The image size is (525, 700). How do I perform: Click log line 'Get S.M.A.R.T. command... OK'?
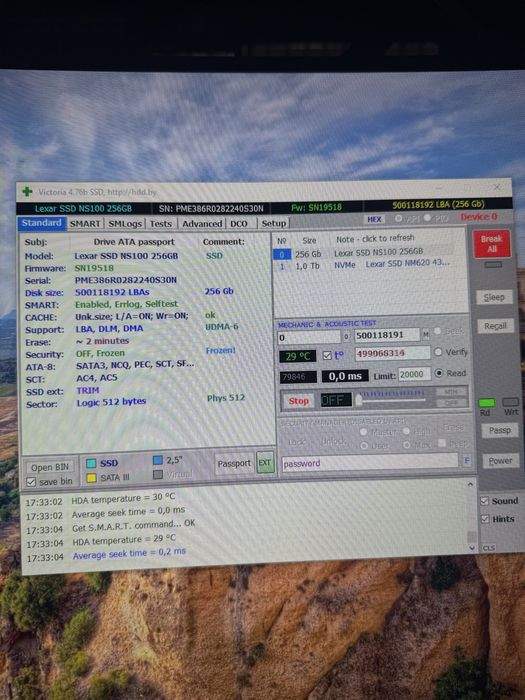[133, 525]
